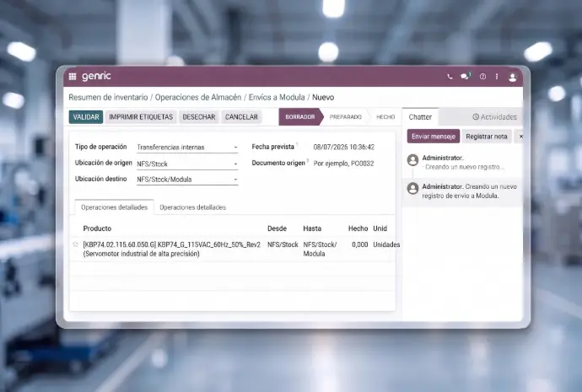Open the vertical dots menu icon
Viewport: 582px width, 392px height.
[x=497, y=77]
